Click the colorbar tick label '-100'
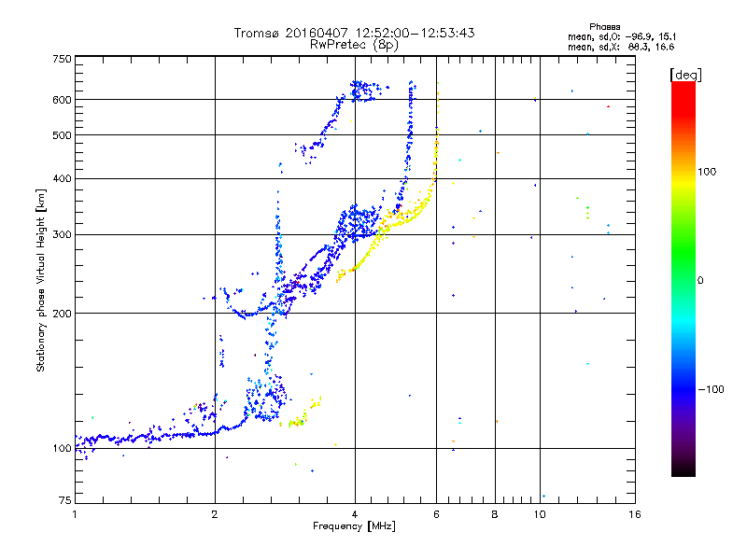 (x=711, y=389)
